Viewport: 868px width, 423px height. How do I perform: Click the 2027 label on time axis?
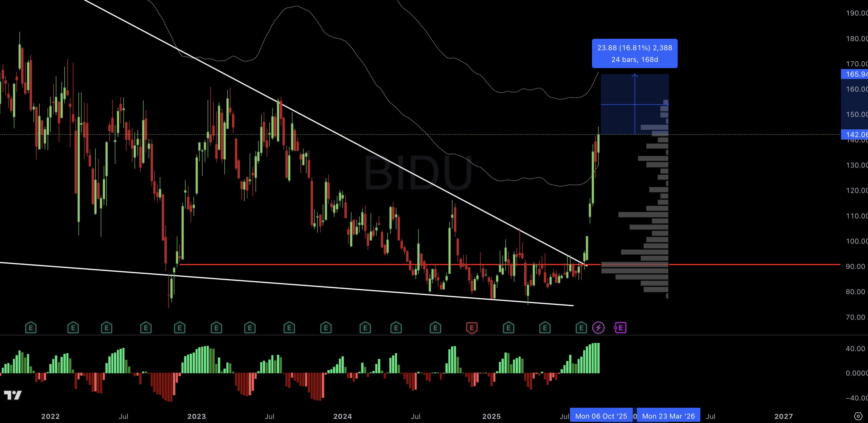783,416
